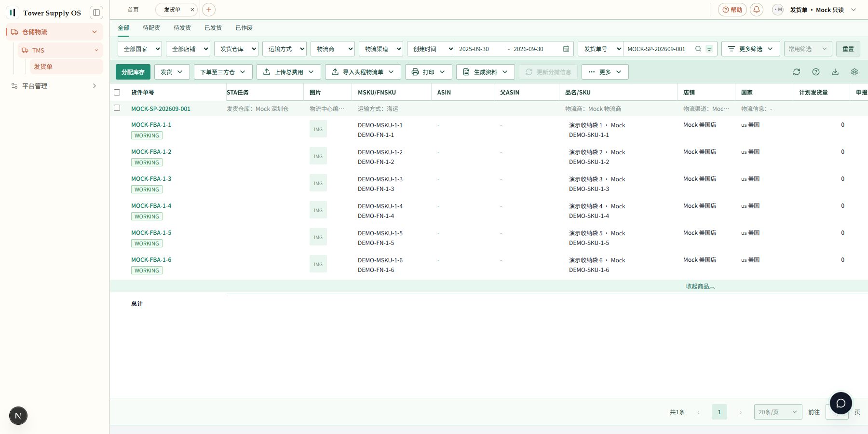This screenshot has width=868, height=434.
Task: Open the notification bell
Action: [x=757, y=10]
